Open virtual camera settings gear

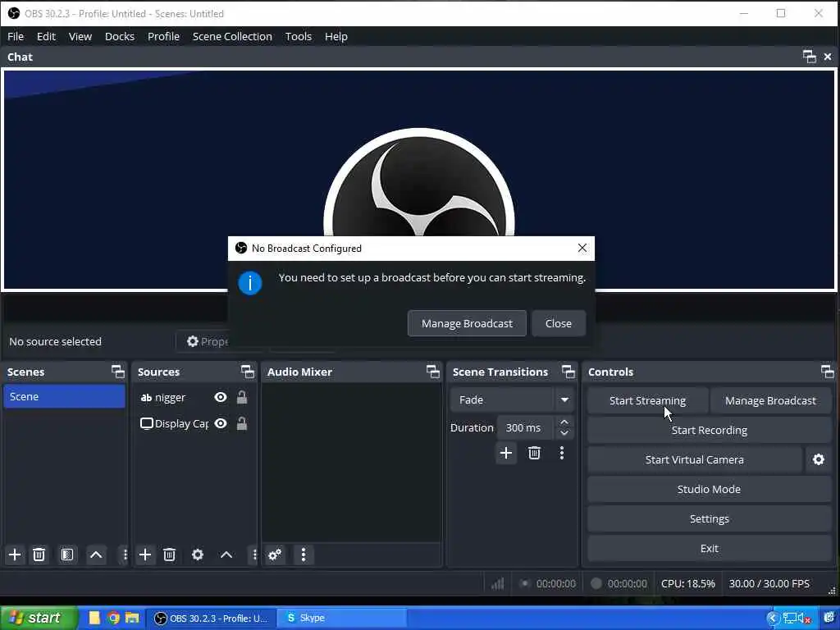click(819, 459)
